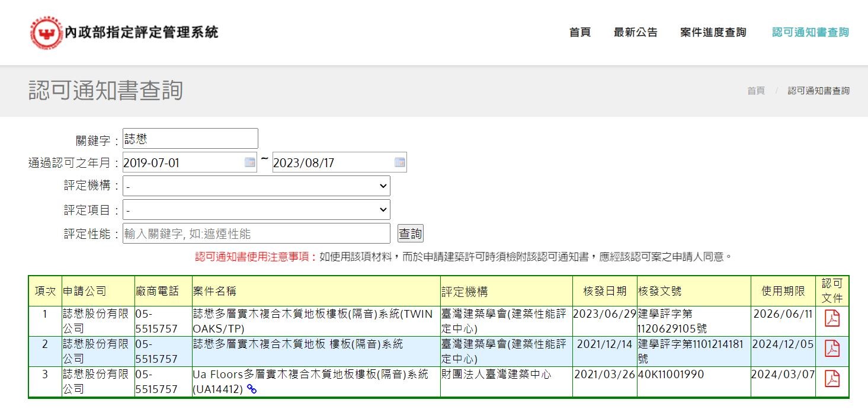Open PDF document for row 3
Screen dimensions: 868x409
[x=832, y=378]
